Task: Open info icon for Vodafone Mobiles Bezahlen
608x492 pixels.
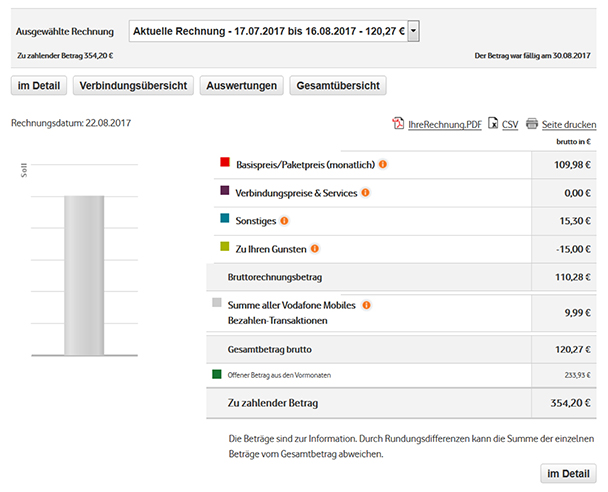Action: click(x=366, y=305)
